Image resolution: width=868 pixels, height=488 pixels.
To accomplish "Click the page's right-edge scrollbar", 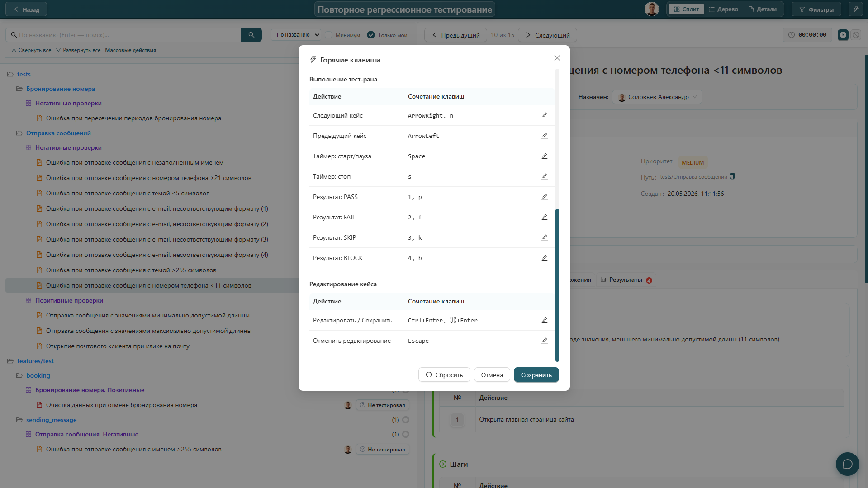I will tap(866, 168).
